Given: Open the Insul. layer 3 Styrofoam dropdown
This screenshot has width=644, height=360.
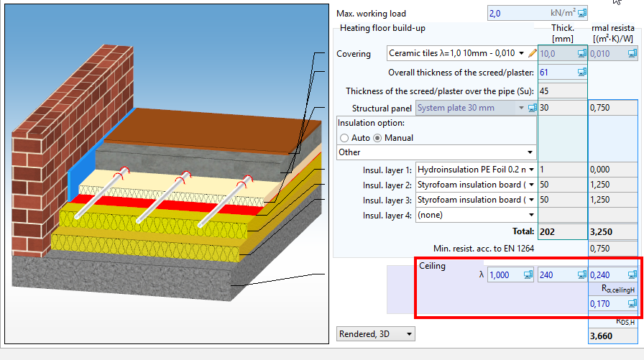Looking at the screenshot, I should tap(531, 200).
